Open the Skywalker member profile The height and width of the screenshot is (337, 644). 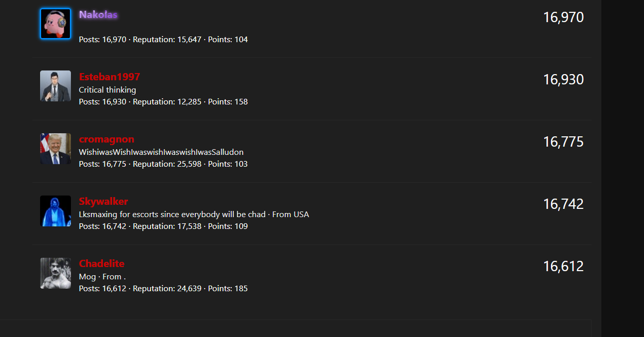tap(103, 201)
